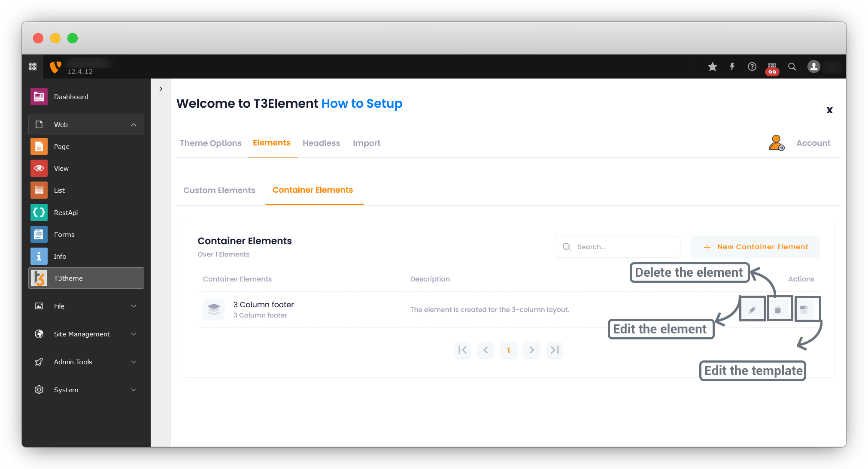
Task: Select Container Elements sub-tab
Action: 313,190
